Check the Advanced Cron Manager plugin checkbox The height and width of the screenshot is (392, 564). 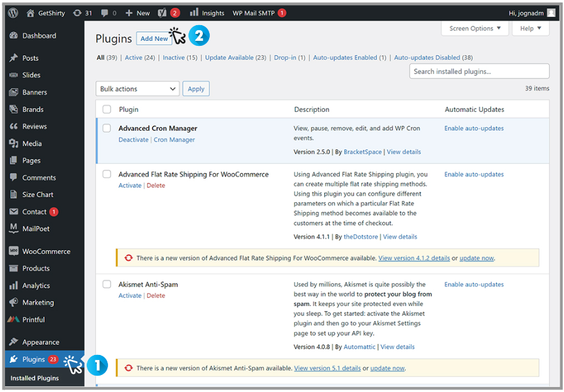click(107, 128)
